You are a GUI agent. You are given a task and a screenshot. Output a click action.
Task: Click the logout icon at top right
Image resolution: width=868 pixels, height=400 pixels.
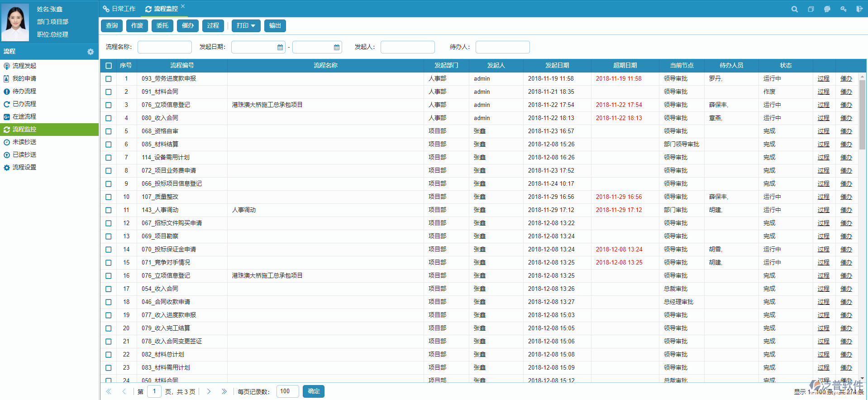[x=859, y=9]
